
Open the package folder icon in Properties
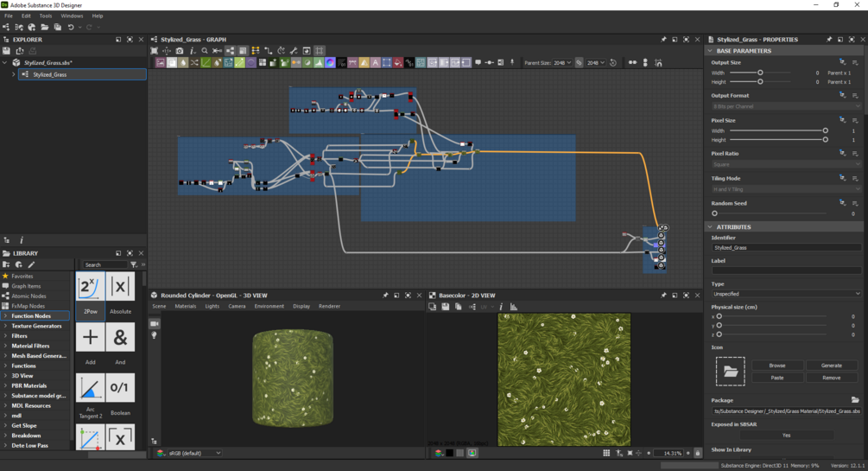point(855,400)
